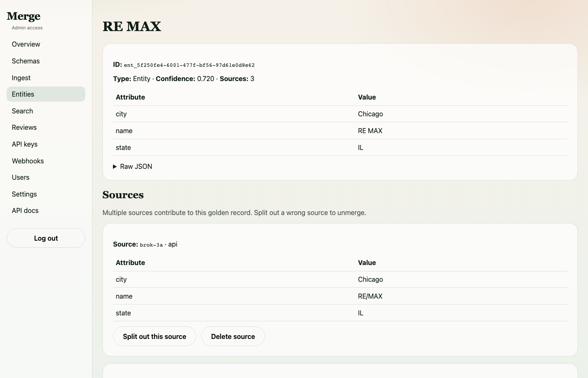Navigate to Reviews
The height and width of the screenshot is (378, 588).
click(46, 127)
